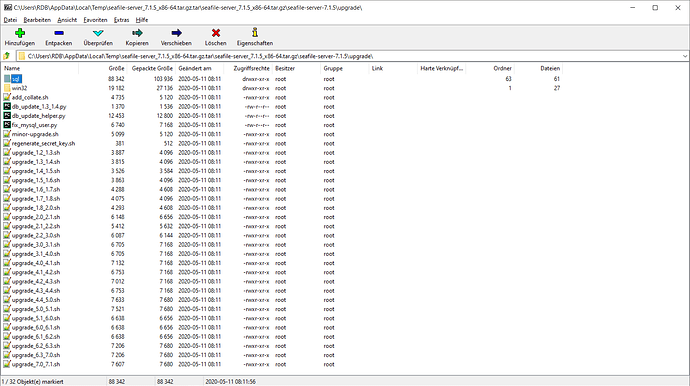The height and width of the screenshot is (386, 690).
Task: Open the Bearbeiten menu
Action: pos(37,20)
